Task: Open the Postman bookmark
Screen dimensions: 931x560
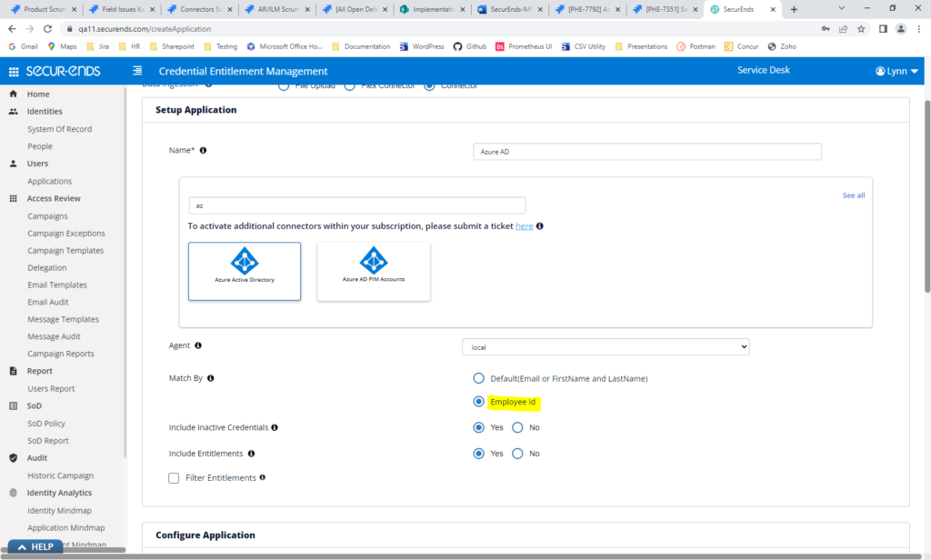Action: [696, 46]
